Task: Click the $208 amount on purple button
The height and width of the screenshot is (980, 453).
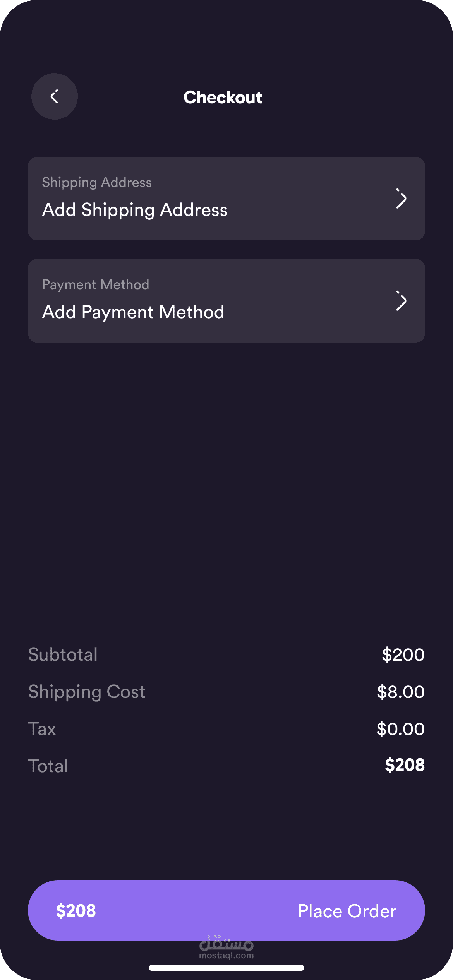Action: pos(76,911)
